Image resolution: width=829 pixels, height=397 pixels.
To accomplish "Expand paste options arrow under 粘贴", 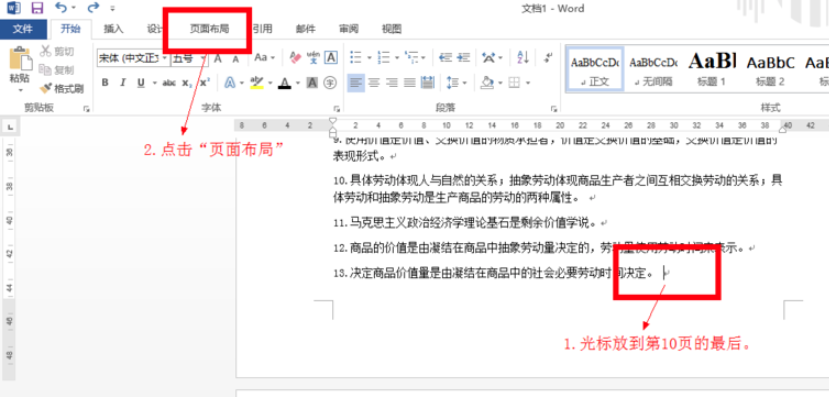I will tap(20, 90).
